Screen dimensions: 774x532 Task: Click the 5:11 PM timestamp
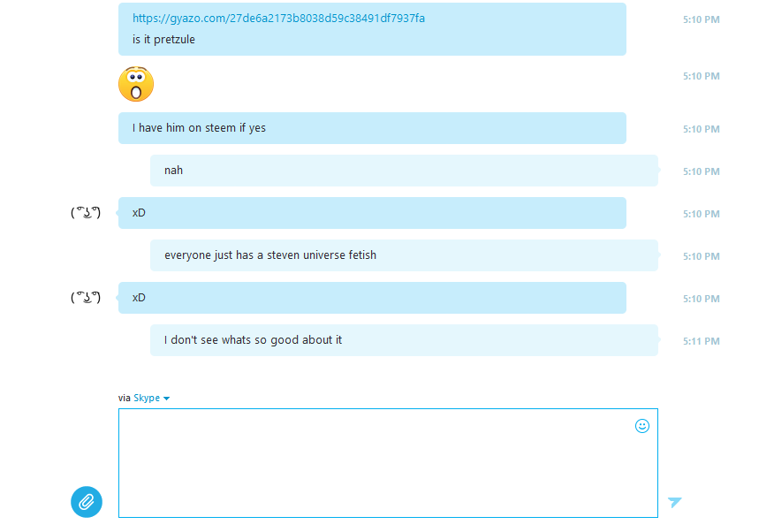pos(701,341)
